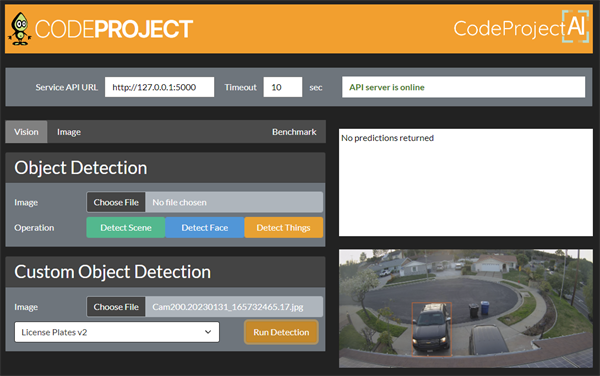Open the License Plates v2 model dropdown

(x=117, y=332)
